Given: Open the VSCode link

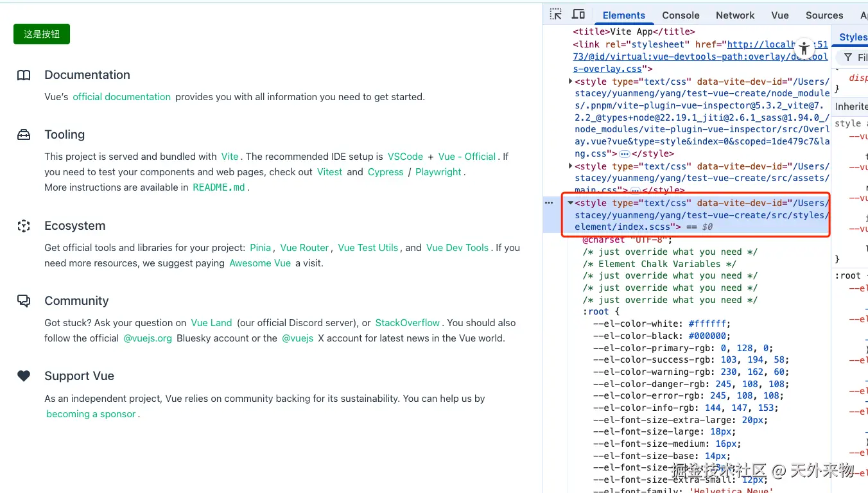Looking at the screenshot, I should click(405, 157).
